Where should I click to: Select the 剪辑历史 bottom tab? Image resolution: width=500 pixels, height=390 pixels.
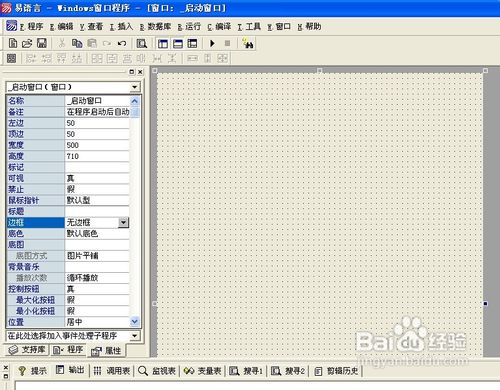click(336, 371)
